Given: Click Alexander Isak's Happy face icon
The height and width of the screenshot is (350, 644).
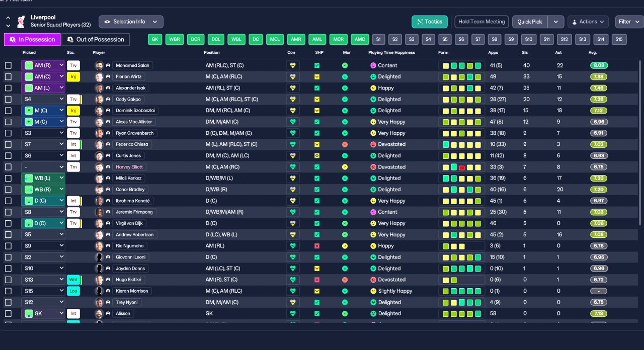Looking at the screenshot, I should (x=373, y=88).
